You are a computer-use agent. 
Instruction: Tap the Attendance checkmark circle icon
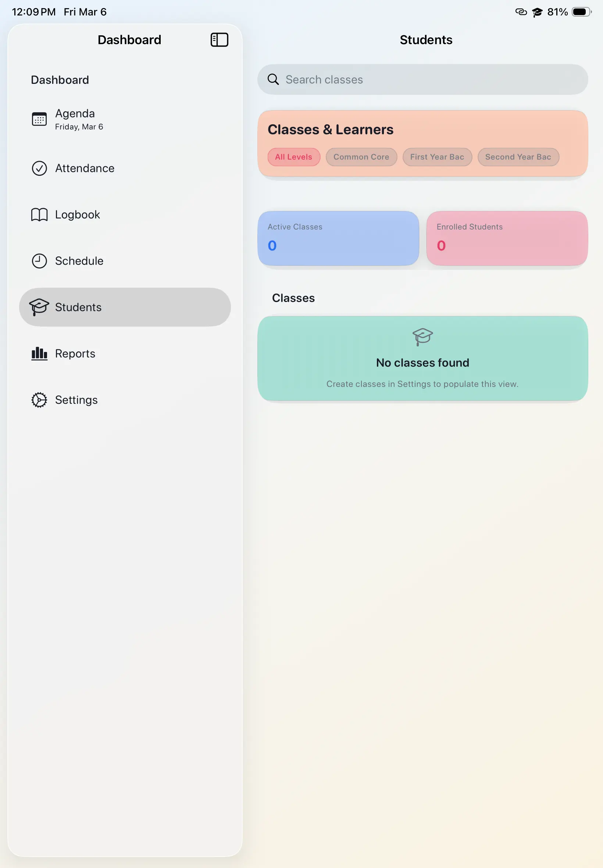point(39,168)
